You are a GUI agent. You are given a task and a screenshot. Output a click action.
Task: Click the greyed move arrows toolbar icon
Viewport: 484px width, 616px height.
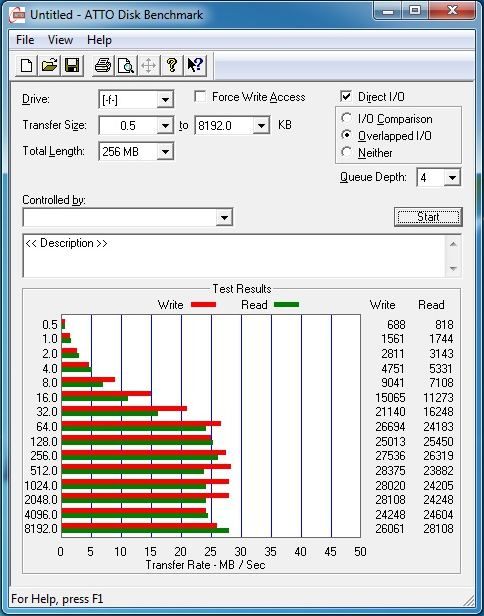pyautogui.click(x=148, y=65)
